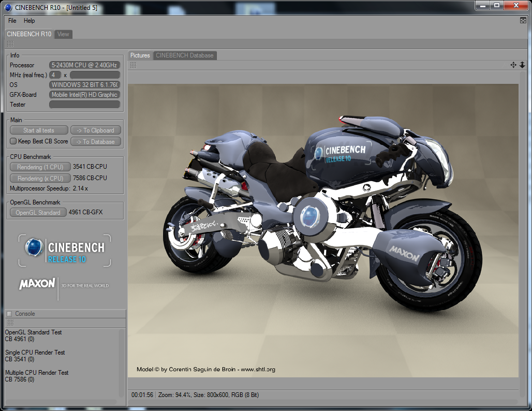Click the grip handle under Pictures tab
532x411 pixels.
(134, 65)
